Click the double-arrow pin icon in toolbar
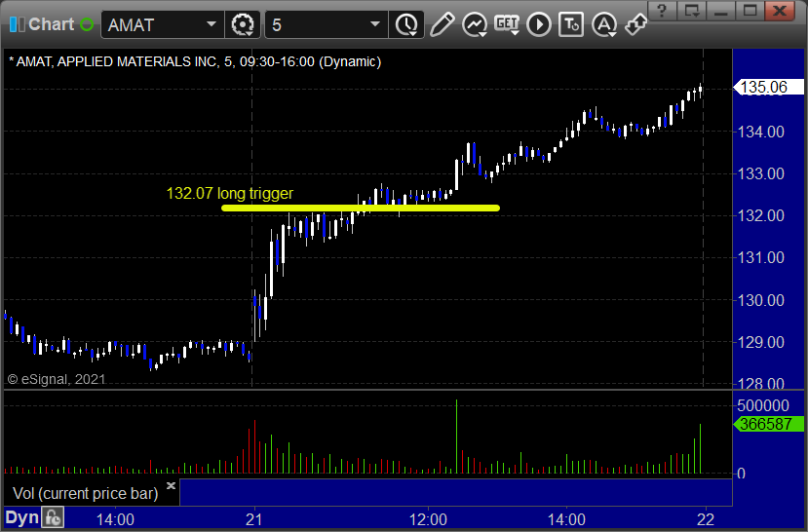This screenshot has width=808, height=532. tap(635, 24)
